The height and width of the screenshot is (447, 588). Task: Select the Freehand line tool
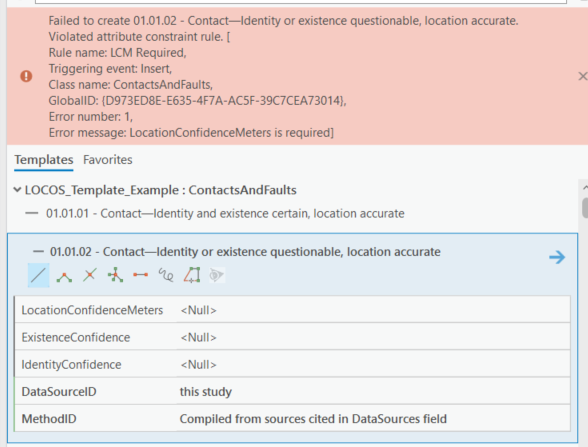point(166,275)
